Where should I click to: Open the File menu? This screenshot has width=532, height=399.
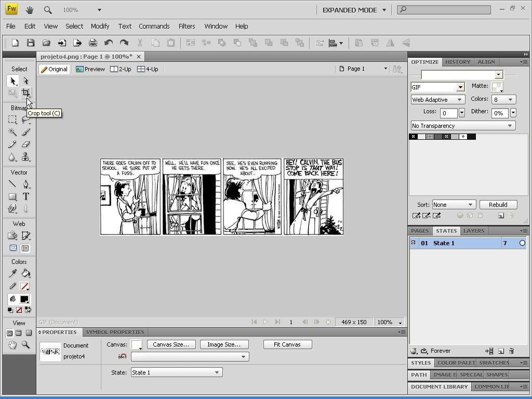click(11, 26)
